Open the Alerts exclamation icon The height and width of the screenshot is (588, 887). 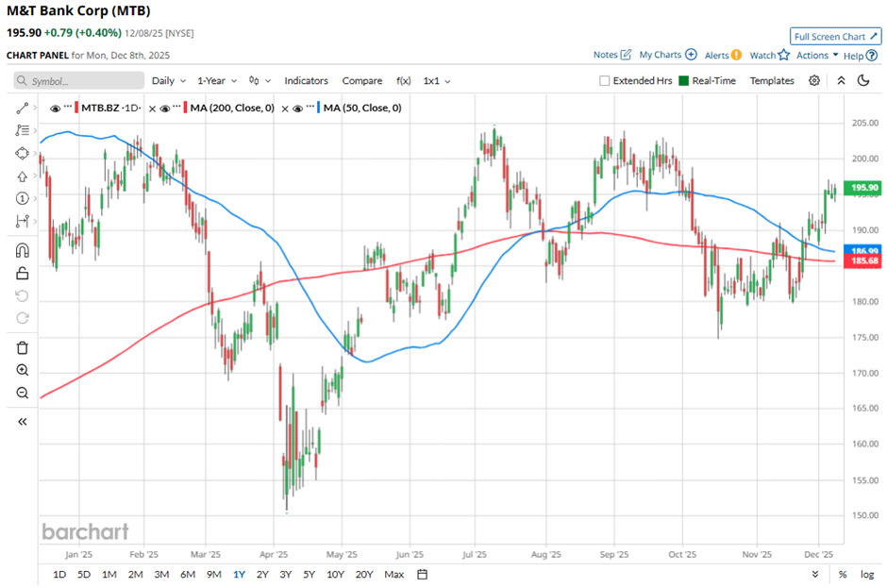tap(736, 55)
